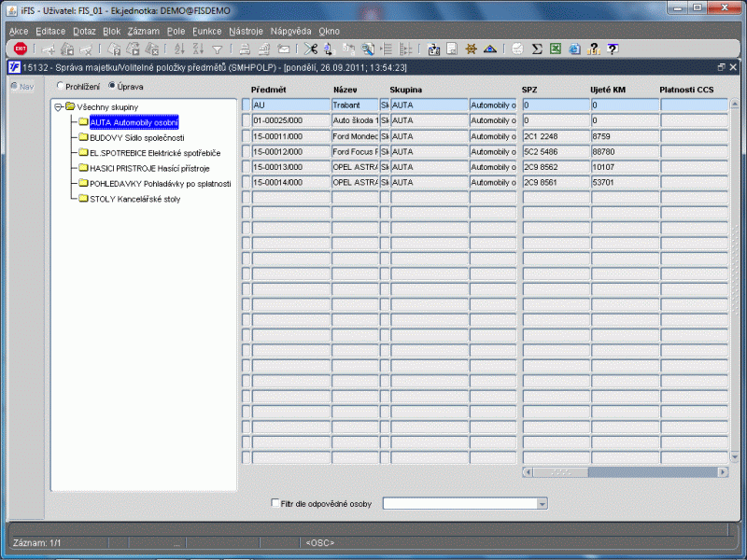Select the Prohlížení radio button

coord(62,87)
